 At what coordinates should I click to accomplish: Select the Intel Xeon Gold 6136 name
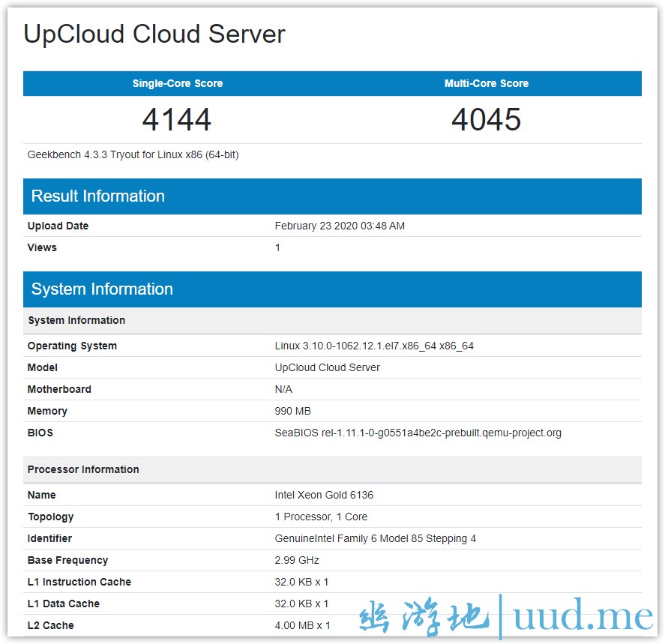tap(324, 495)
